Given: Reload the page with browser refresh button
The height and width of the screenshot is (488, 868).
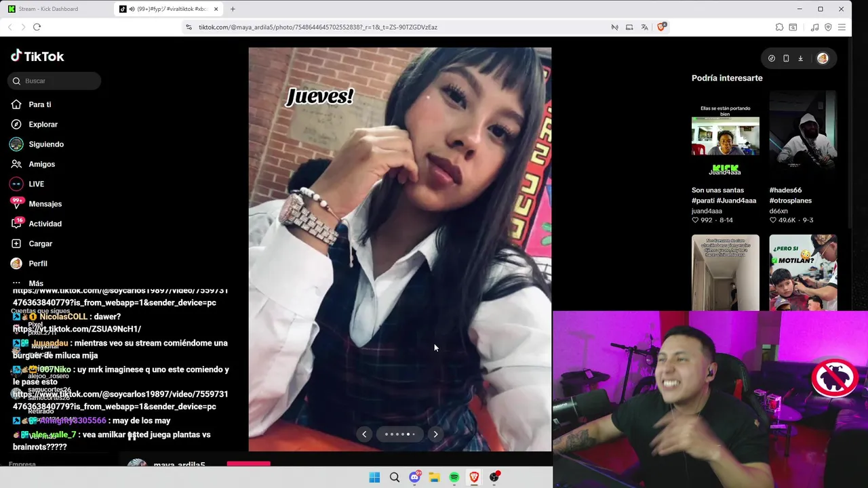Looking at the screenshot, I should 37,27.
